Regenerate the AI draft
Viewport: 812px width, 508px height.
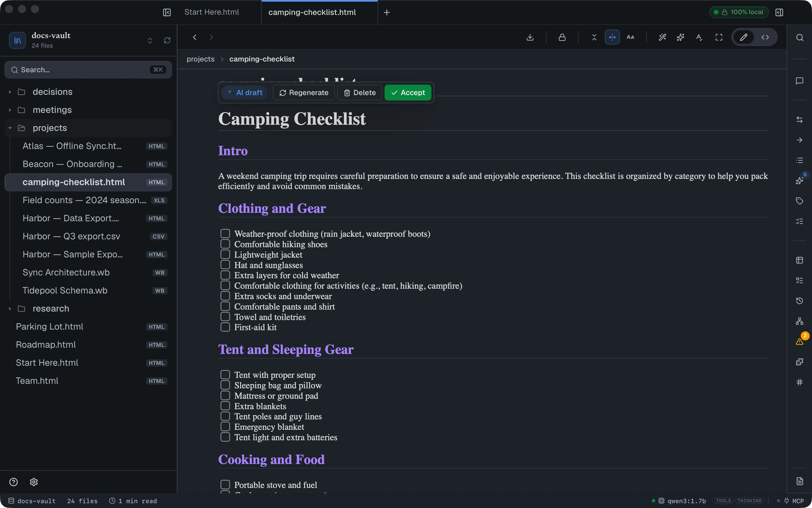tap(303, 93)
